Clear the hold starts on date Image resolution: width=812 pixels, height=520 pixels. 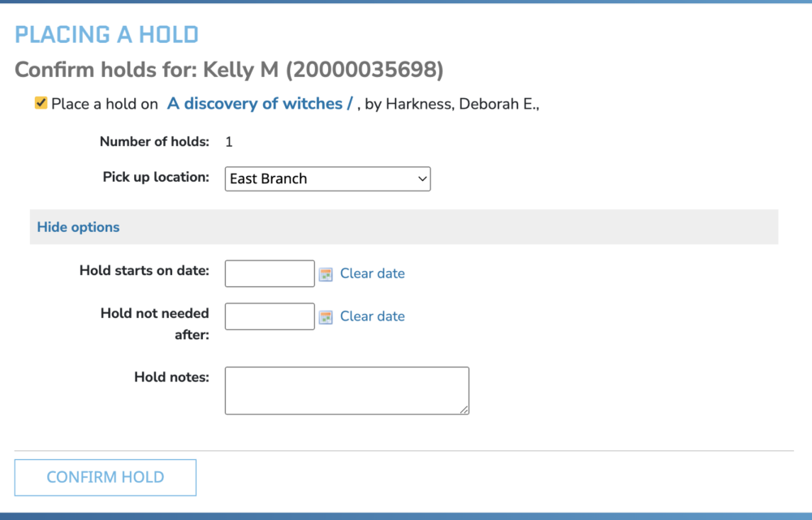click(x=373, y=273)
